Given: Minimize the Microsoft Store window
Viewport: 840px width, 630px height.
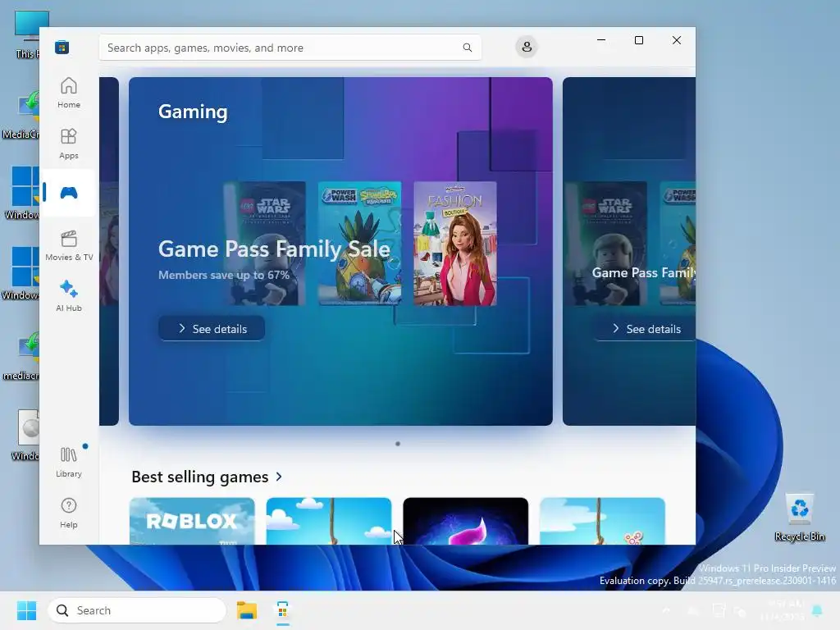Looking at the screenshot, I should pyautogui.click(x=601, y=40).
